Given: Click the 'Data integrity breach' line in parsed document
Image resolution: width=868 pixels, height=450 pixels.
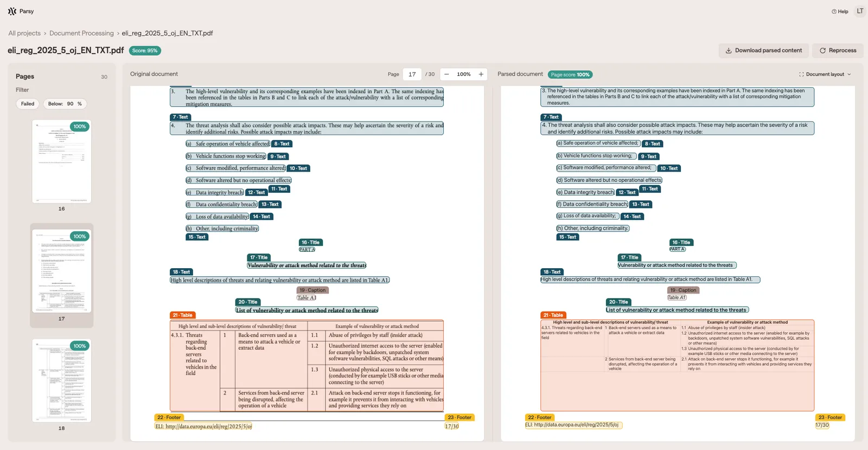Looking at the screenshot, I should (x=585, y=192).
